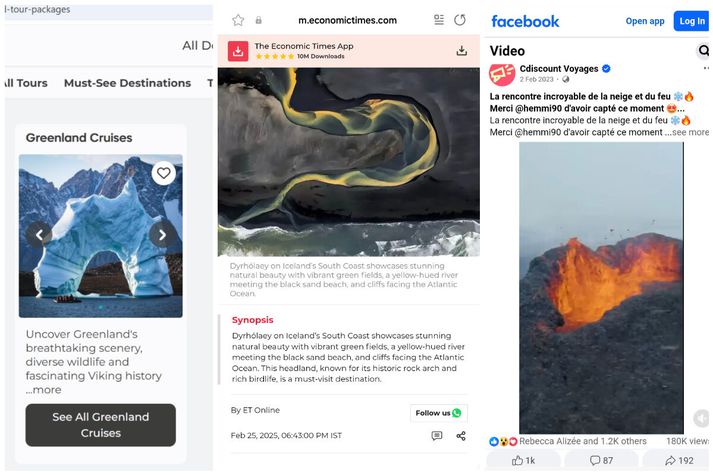Screen dimensions: 713x475
Task: Bookmark page with the star icon
Action: pyautogui.click(x=238, y=20)
